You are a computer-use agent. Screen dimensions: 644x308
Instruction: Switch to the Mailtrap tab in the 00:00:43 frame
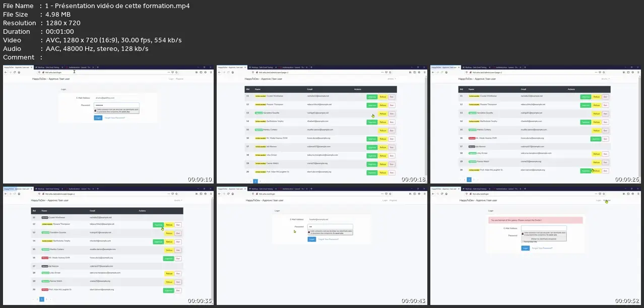tap(264, 189)
